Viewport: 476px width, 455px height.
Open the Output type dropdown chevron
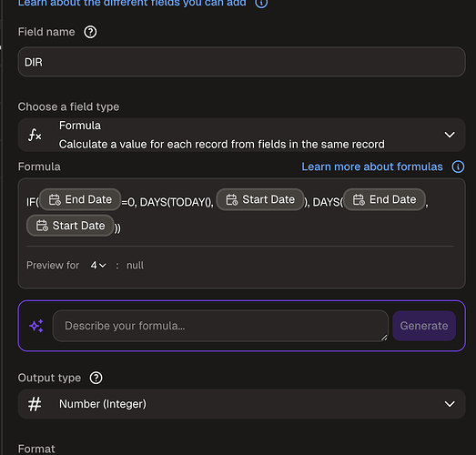(450, 404)
